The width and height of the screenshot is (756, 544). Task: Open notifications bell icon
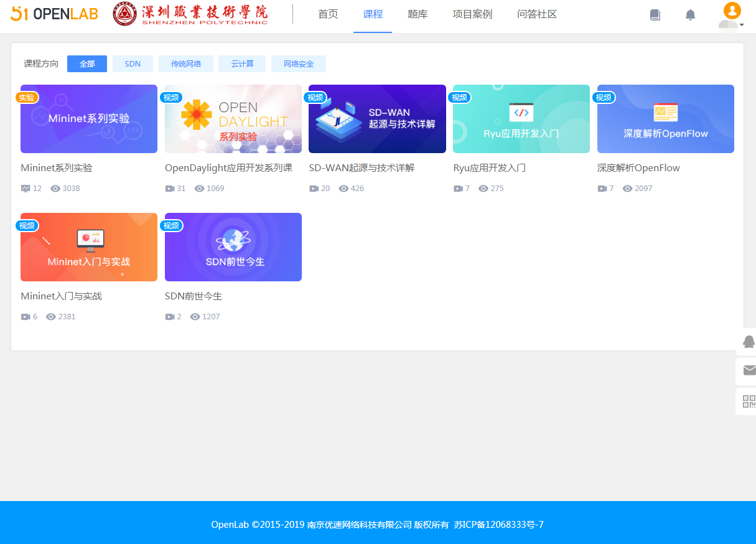690,15
